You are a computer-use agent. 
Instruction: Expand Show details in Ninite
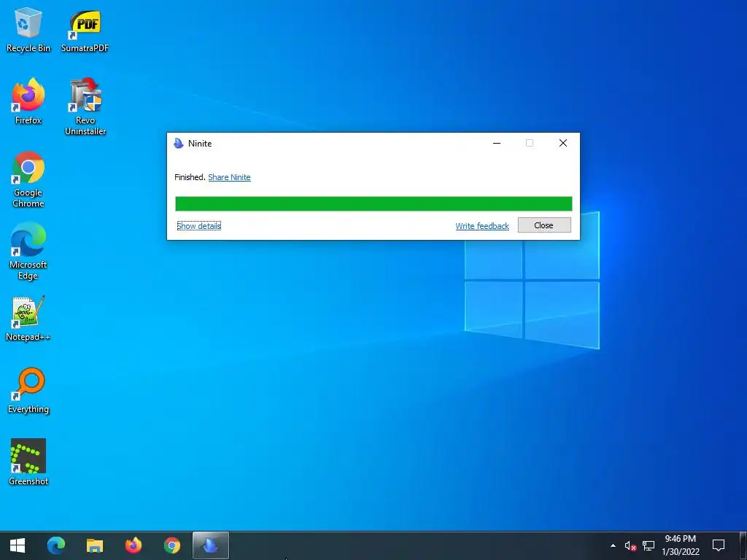click(198, 226)
